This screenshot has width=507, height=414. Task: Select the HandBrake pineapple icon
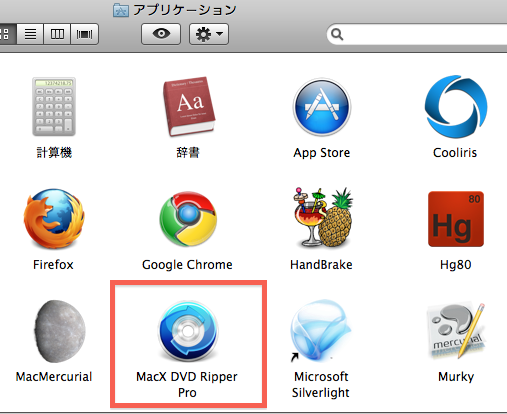[x=323, y=217]
